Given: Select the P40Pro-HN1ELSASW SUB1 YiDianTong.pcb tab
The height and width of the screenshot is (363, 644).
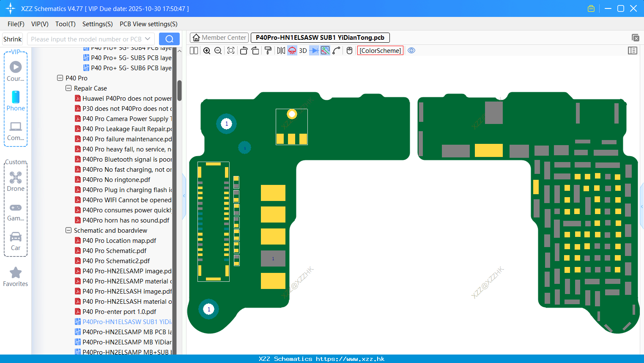Looking at the screenshot, I should tap(320, 38).
